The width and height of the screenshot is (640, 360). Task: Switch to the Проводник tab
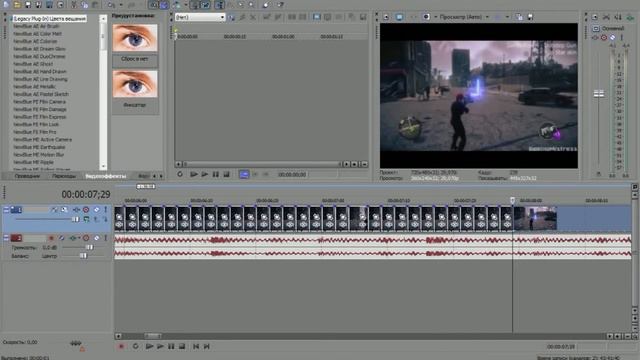[27, 176]
